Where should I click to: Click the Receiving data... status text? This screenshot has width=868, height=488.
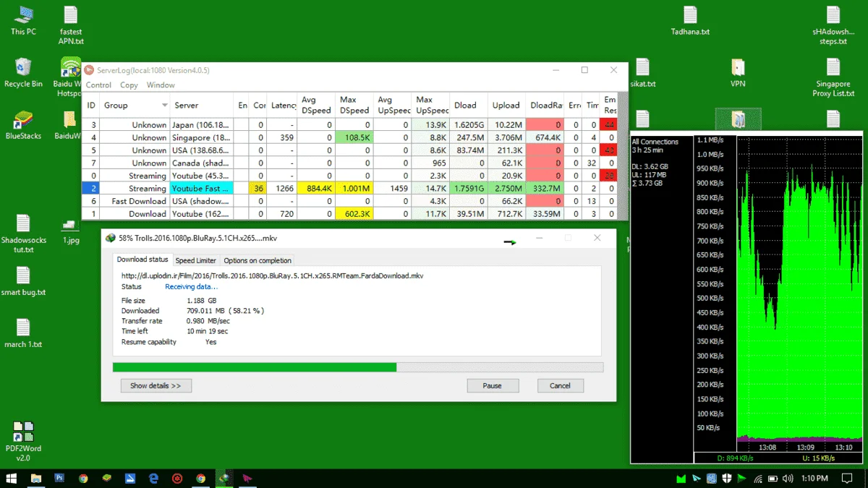tap(191, 287)
